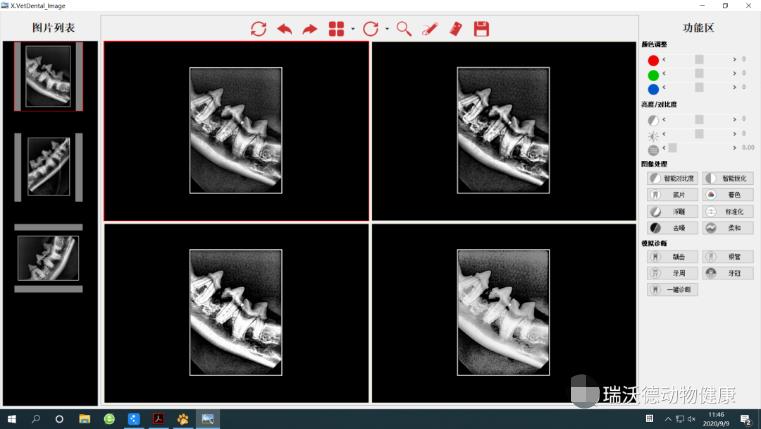Activate the magnifier zoom tool
761x429 pixels.
(x=404, y=29)
